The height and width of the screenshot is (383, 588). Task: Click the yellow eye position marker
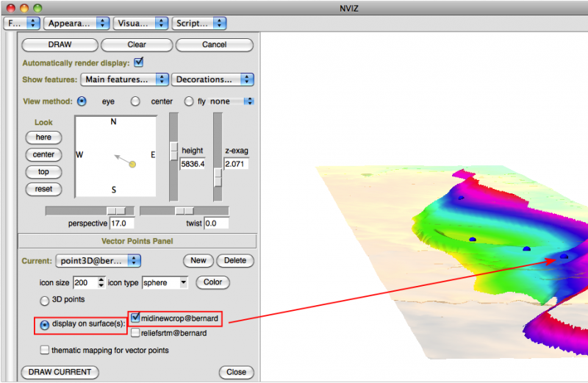[132, 164]
